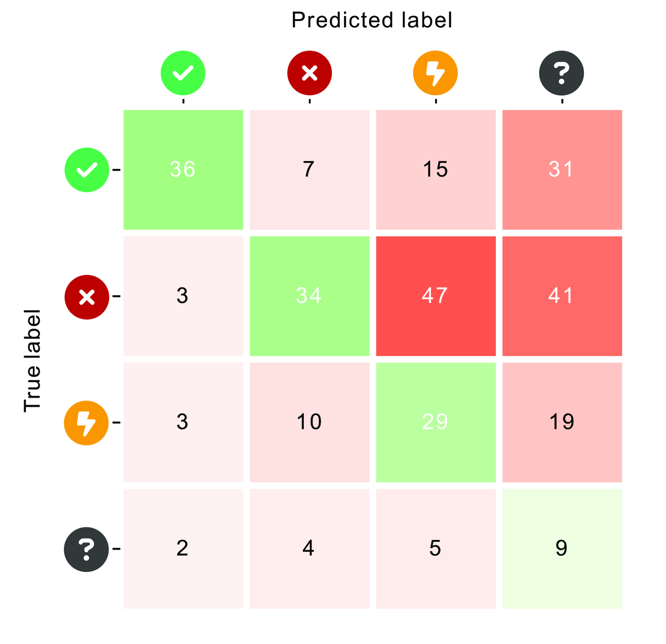Click the orange lightning icon on predicted axis

pos(435,73)
